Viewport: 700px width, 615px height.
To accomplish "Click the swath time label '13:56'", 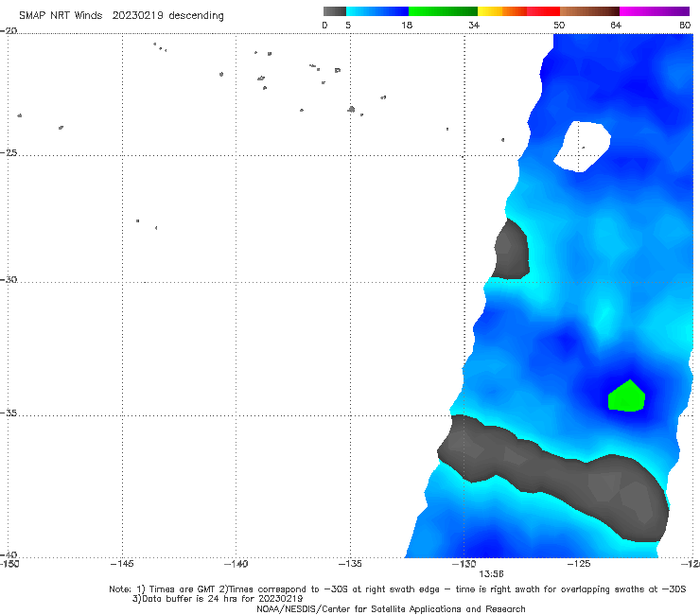I will (x=491, y=574).
